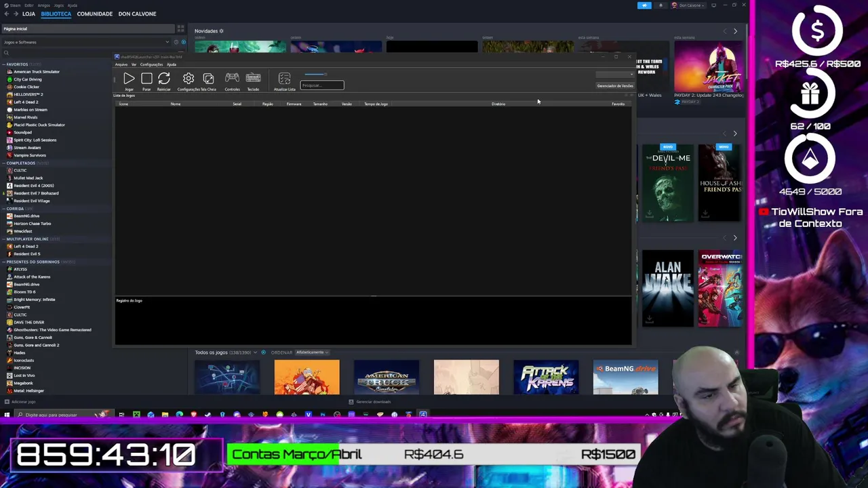Screen dimensions: 868x488
Task: Switch to COMUNIDADE tab in Steam
Action: coord(94,14)
